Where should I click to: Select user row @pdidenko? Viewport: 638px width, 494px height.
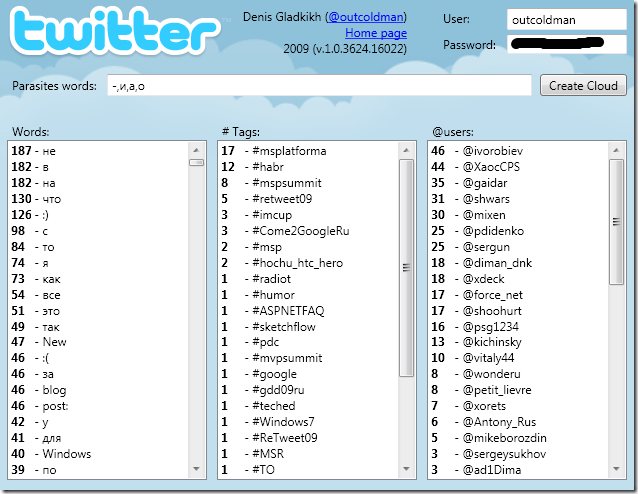click(x=518, y=231)
